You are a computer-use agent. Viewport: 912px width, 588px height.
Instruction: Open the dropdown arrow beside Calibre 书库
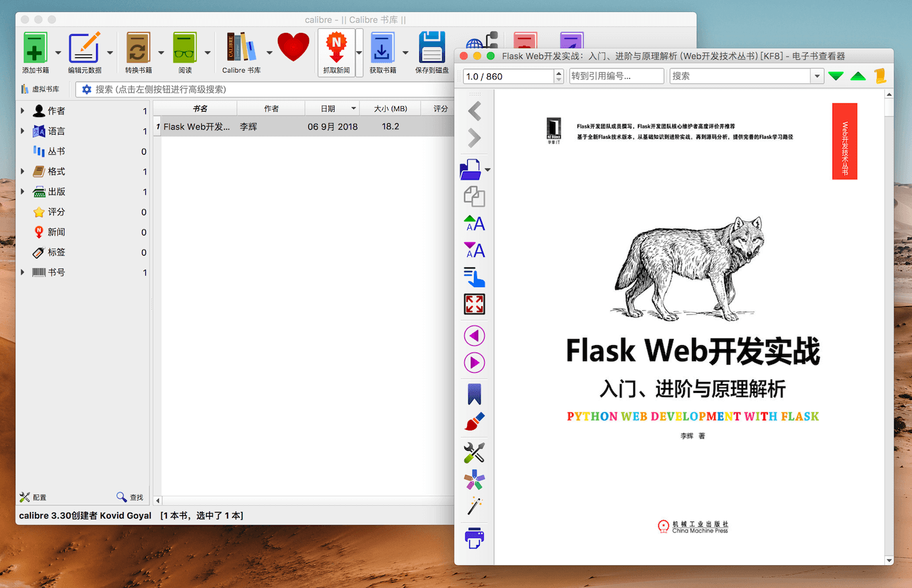[x=269, y=52]
